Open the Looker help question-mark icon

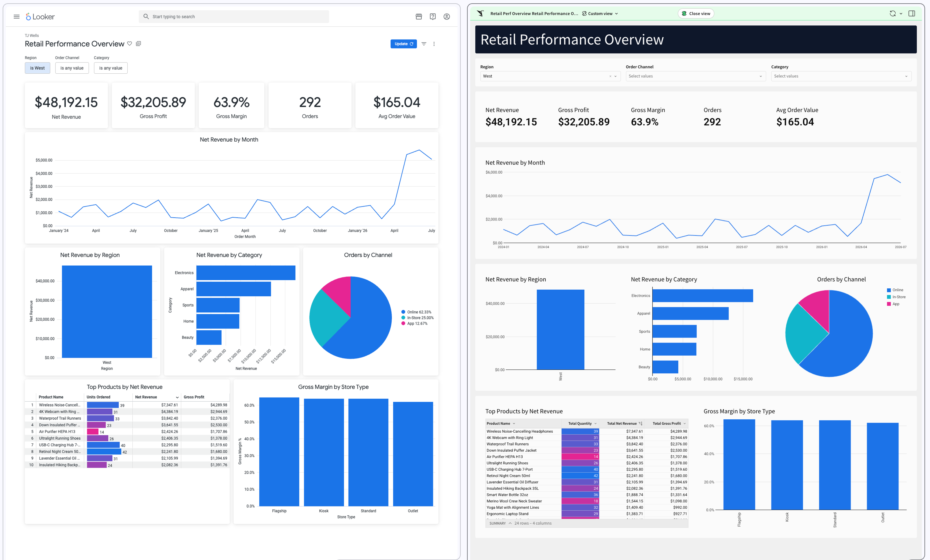point(433,17)
